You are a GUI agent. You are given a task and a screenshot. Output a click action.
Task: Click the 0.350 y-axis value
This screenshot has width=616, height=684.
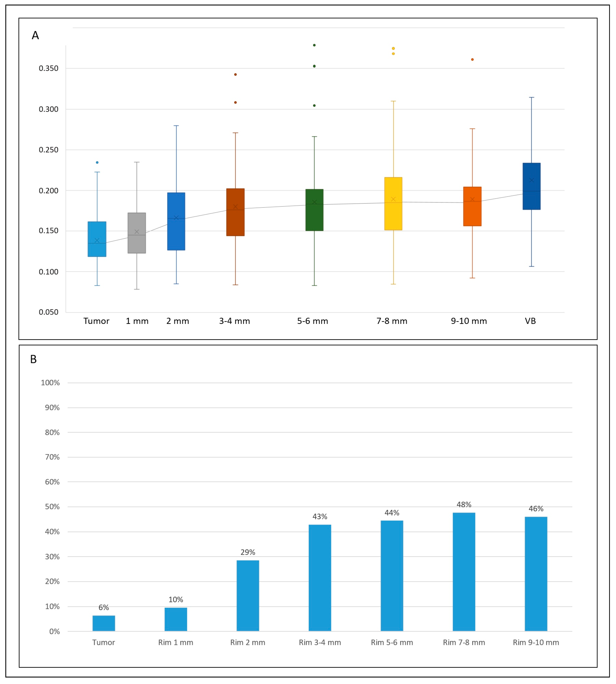(49, 68)
